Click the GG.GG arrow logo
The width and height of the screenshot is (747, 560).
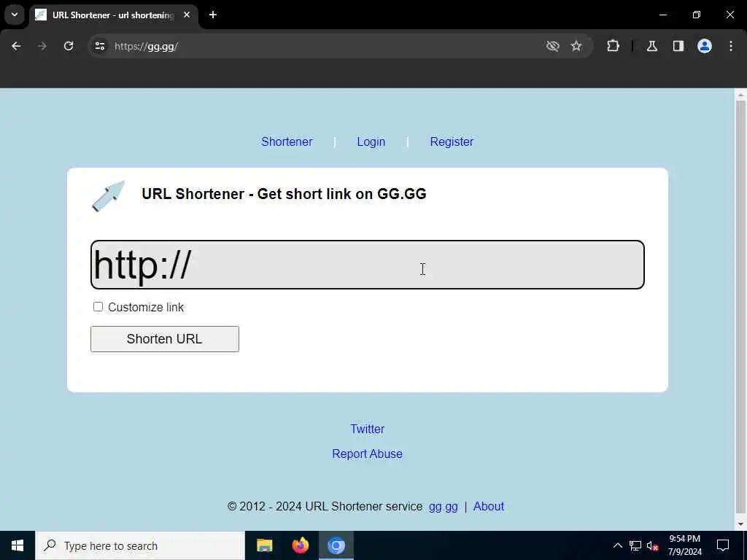click(x=109, y=196)
